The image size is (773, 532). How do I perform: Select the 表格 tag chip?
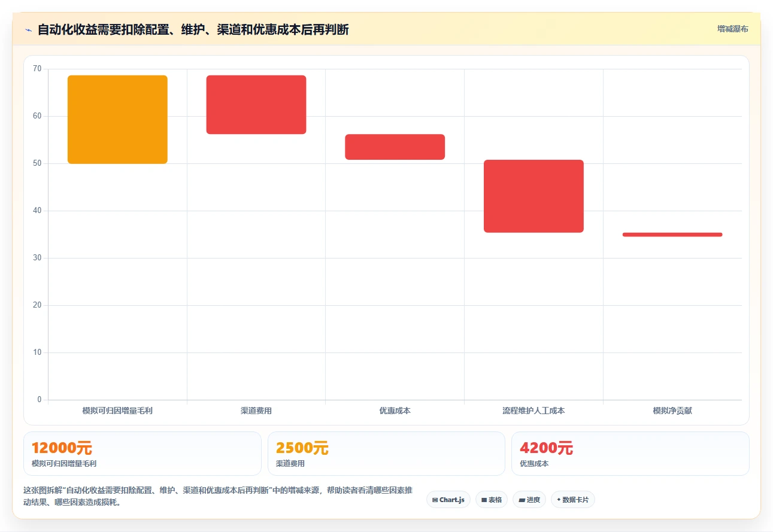point(491,500)
